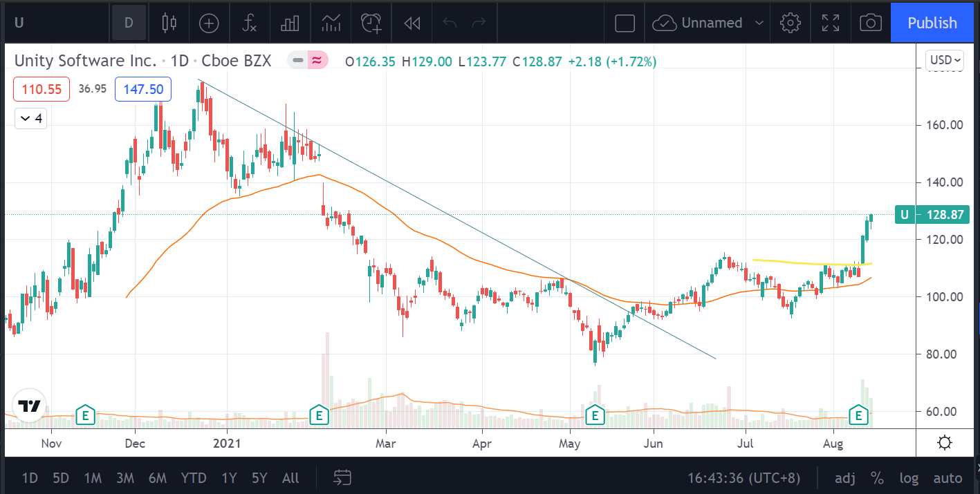Toggle the log scale
Viewport: 980px width, 494px height.
point(907,477)
